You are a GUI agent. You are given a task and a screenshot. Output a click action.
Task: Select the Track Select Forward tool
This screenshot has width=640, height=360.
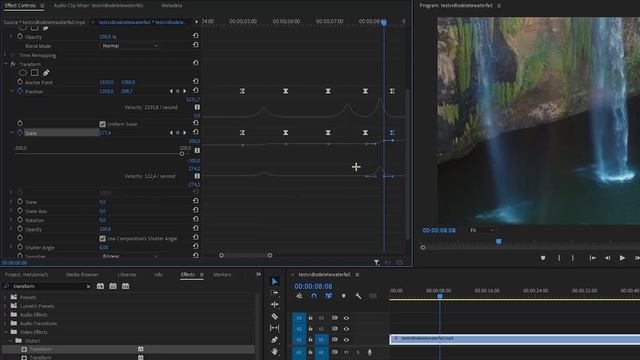[x=274, y=293]
